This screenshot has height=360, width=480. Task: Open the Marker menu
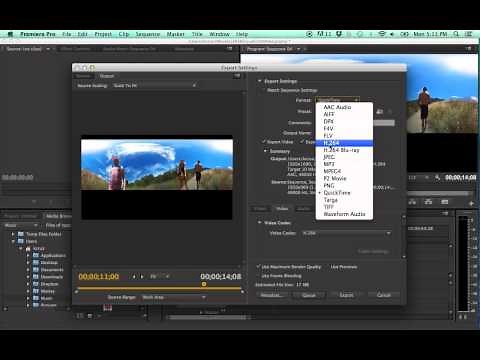point(176,34)
